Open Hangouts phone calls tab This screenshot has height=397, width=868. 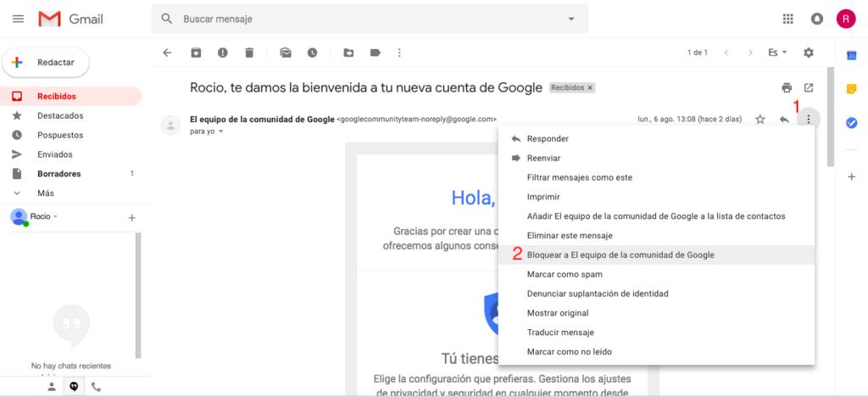(97, 387)
